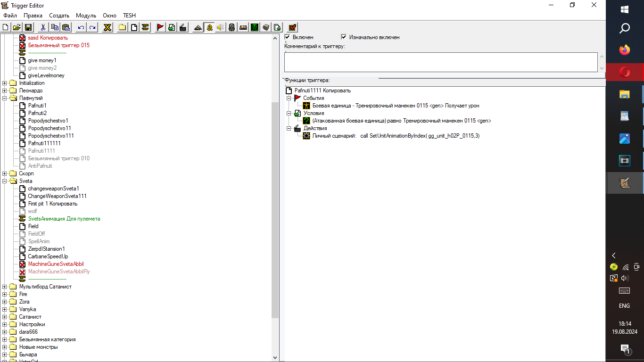Expand the Zora category
This screenshot has width=644, height=362.
pyautogui.click(x=5, y=302)
